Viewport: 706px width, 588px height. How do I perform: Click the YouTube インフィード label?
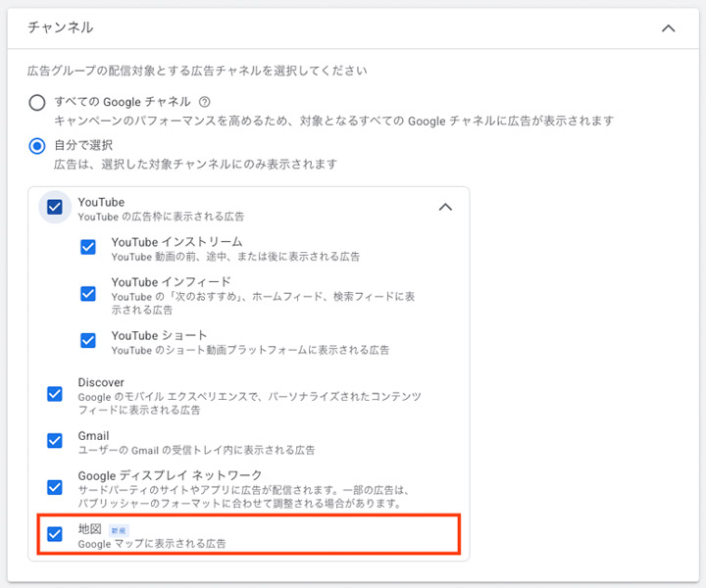point(171,282)
